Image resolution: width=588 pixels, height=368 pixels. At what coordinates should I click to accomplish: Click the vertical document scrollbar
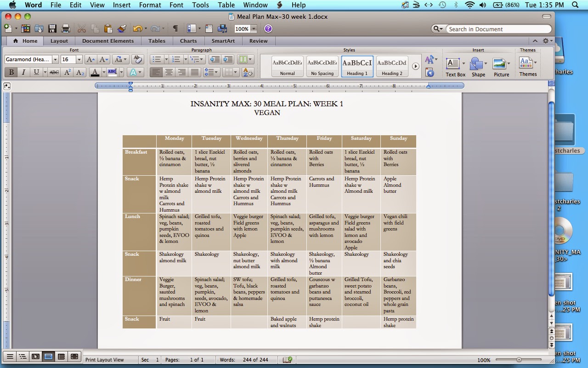[551, 198]
